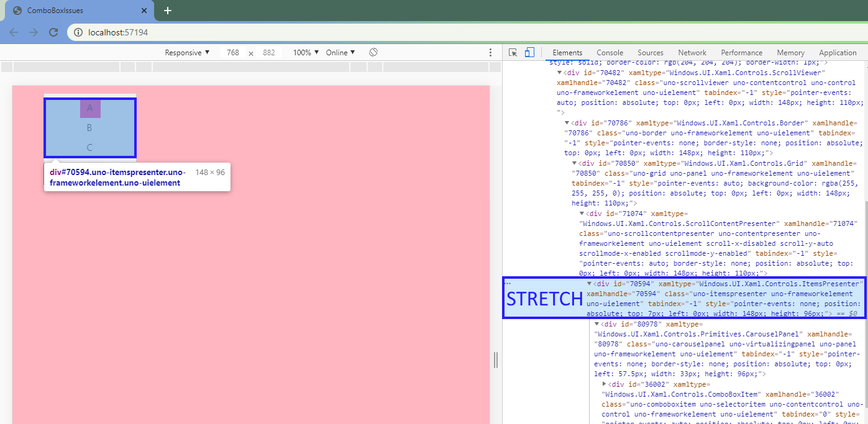868x424 pixels.
Task: Open the 100% zoom dropdown
Action: coord(306,53)
